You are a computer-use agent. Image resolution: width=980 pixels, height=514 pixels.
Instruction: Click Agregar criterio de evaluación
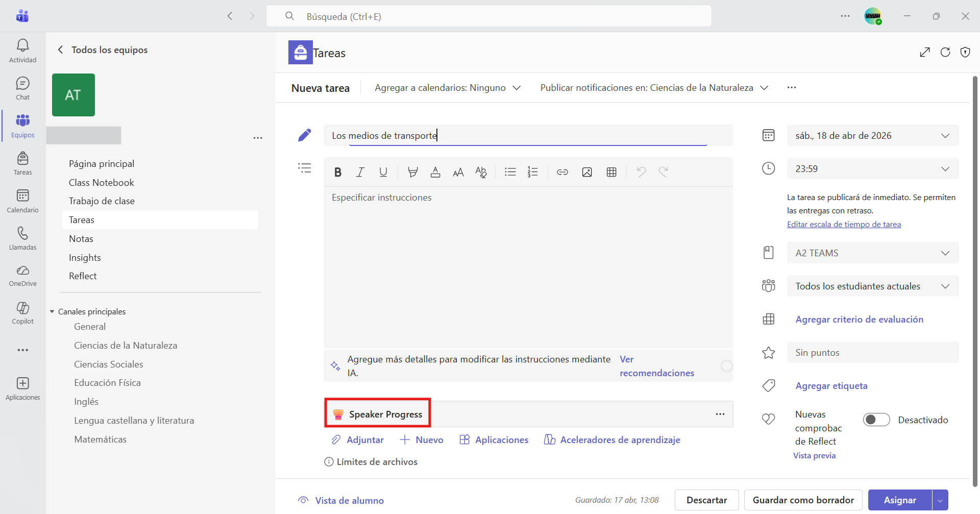(x=860, y=320)
